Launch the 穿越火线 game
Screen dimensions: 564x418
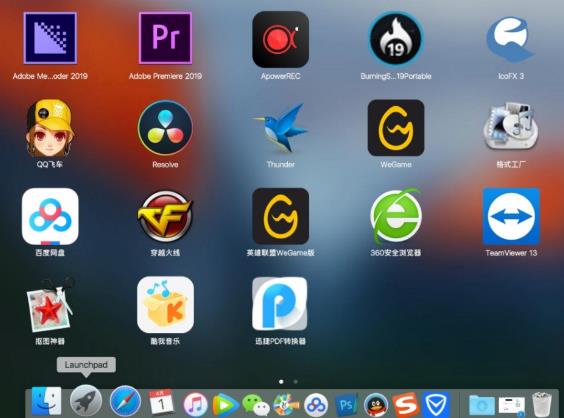pos(165,217)
